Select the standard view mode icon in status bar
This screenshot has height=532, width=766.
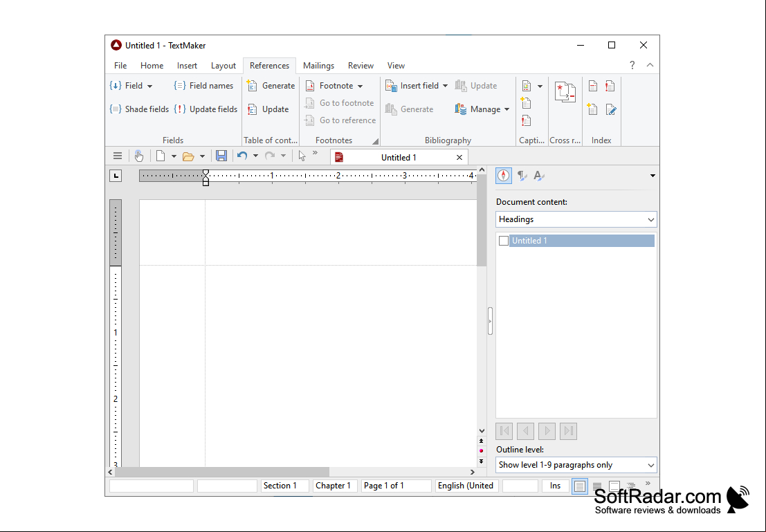[x=579, y=486]
